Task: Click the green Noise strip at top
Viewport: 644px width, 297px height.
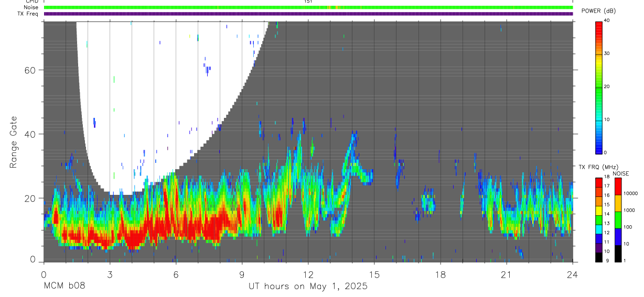Action: click(x=308, y=7)
